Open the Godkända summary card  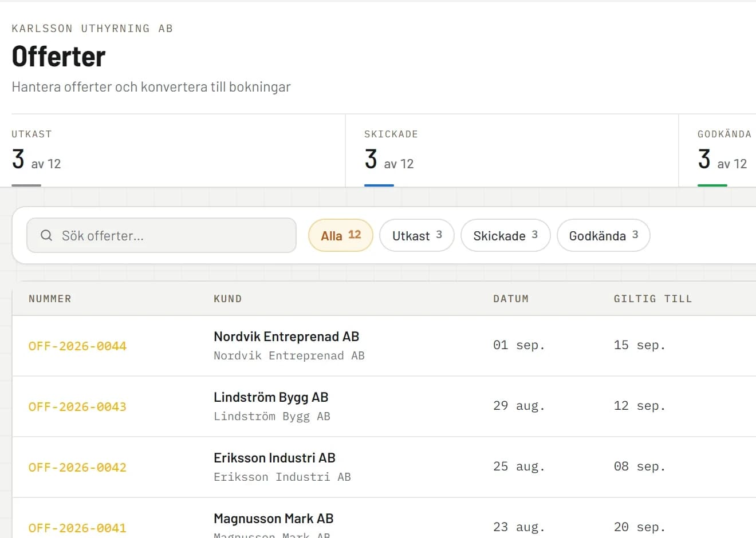pos(718,151)
